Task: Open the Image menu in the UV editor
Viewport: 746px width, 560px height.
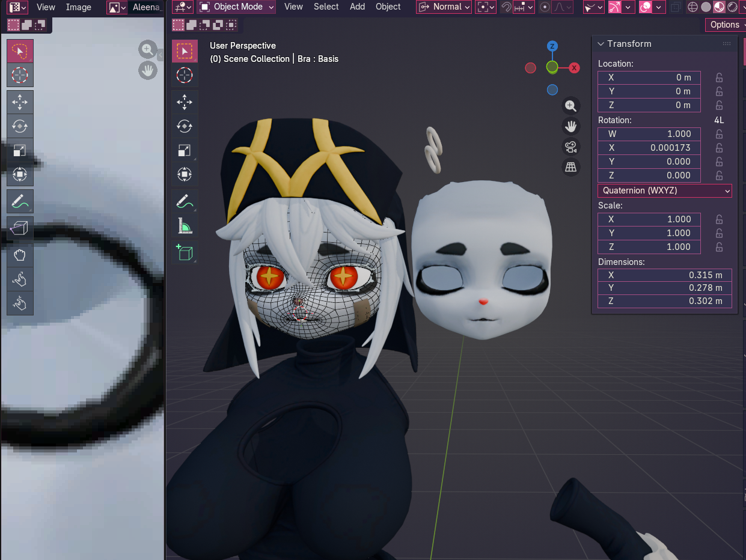Action: click(79, 7)
